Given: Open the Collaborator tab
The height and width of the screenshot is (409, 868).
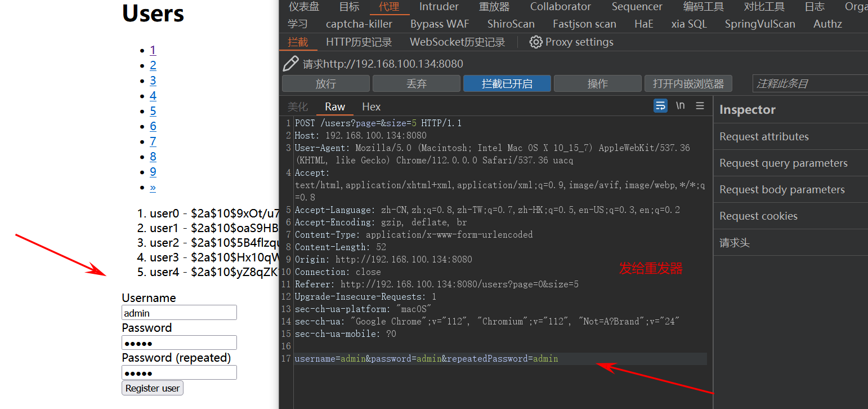Looking at the screenshot, I should point(561,7).
